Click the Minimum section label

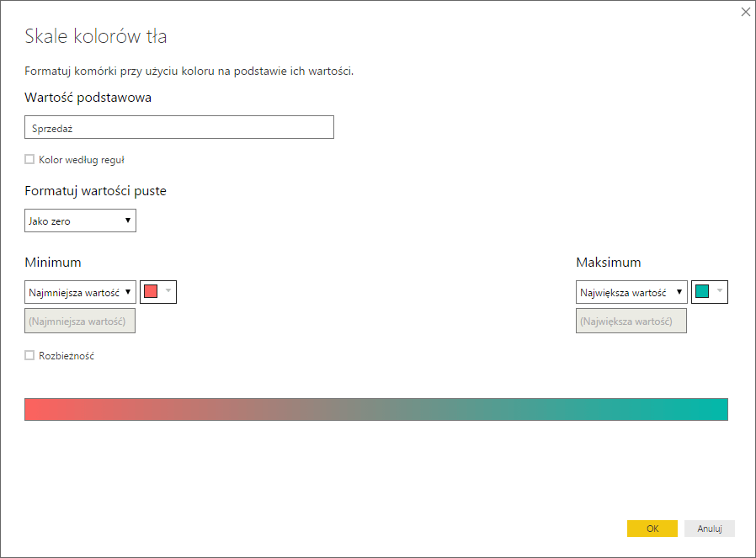[53, 263]
